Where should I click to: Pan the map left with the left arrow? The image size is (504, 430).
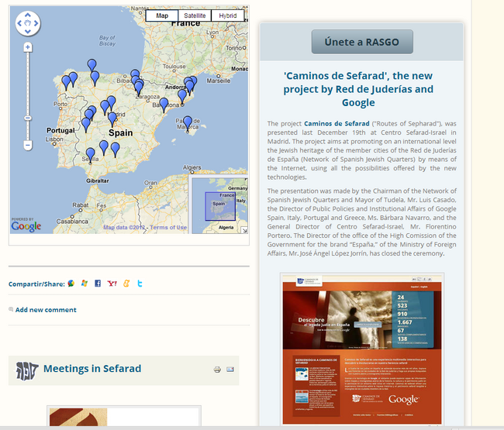19,23
